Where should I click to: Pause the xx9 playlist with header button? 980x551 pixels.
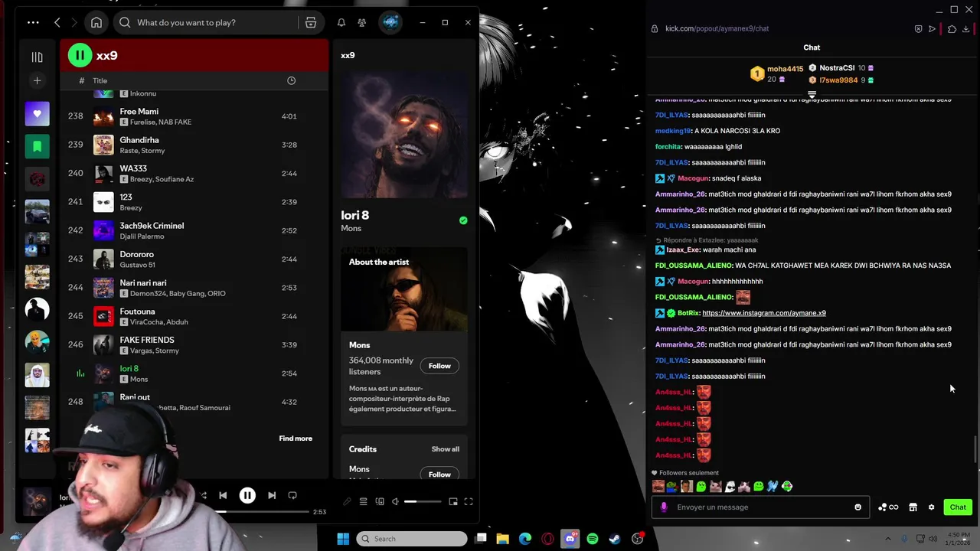point(80,55)
